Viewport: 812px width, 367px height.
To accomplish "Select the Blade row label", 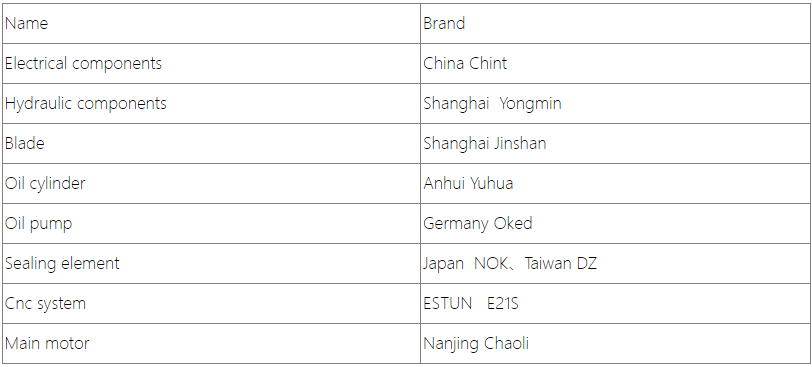I will pos(24,143).
